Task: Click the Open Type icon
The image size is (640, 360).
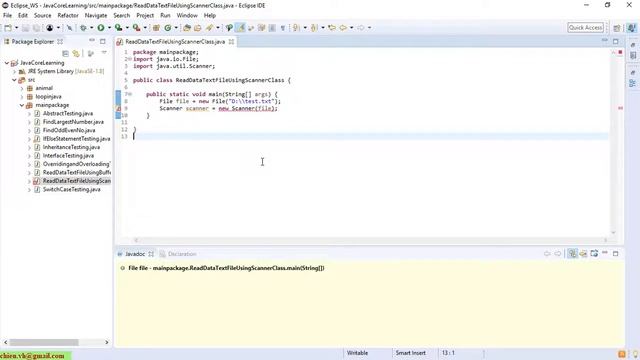Action: [x=187, y=28]
